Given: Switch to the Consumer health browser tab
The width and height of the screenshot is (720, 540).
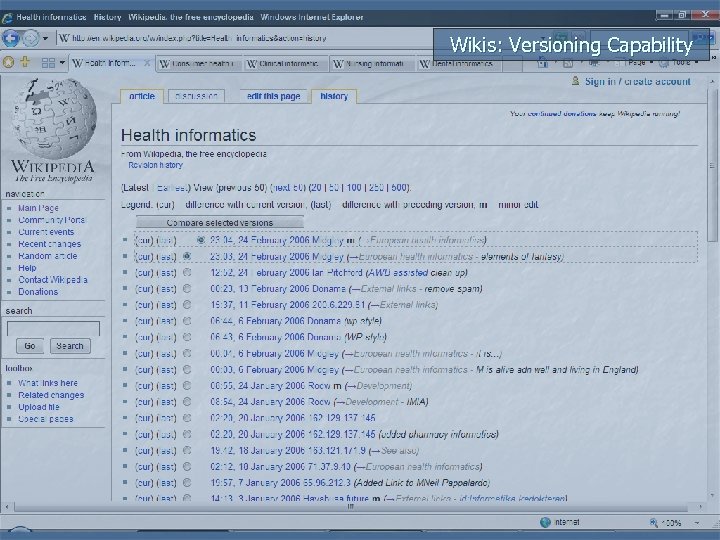Looking at the screenshot, I should pos(199,64).
